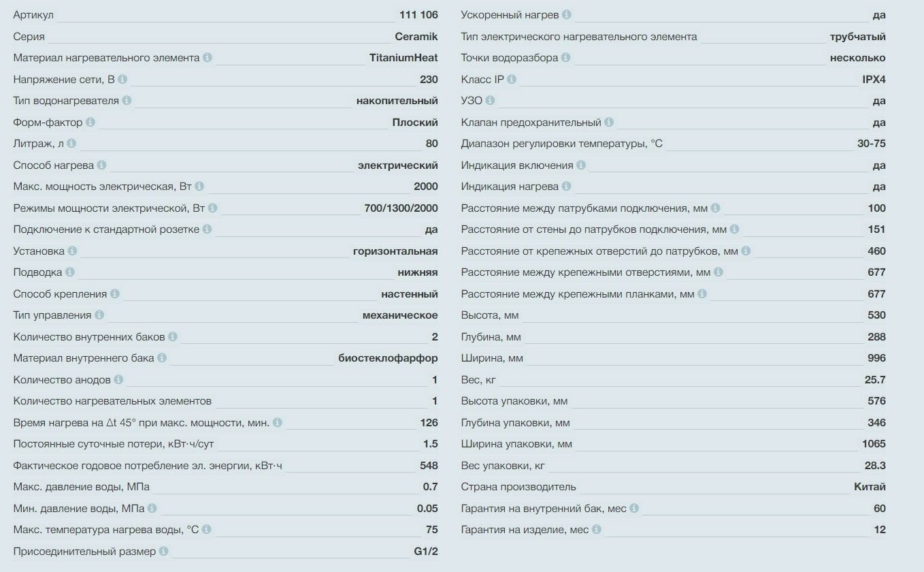Screen dimensions: 924x572
Task: Show info for Присоединительный размер
Action: (164, 551)
